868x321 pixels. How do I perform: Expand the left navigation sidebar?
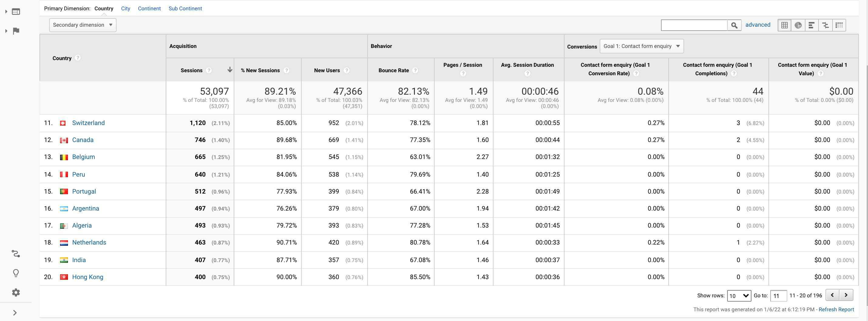tap(15, 313)
